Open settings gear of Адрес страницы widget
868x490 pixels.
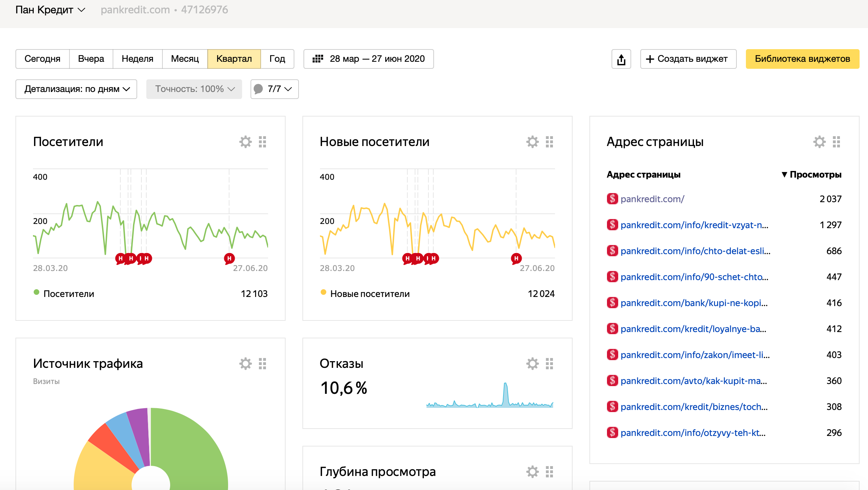click(819, 142)
